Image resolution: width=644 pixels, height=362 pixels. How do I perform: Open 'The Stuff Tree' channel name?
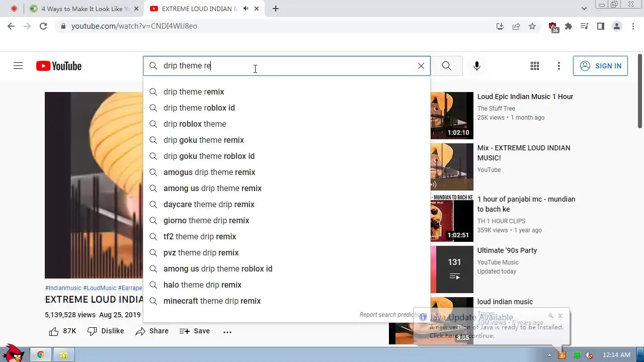496,109
